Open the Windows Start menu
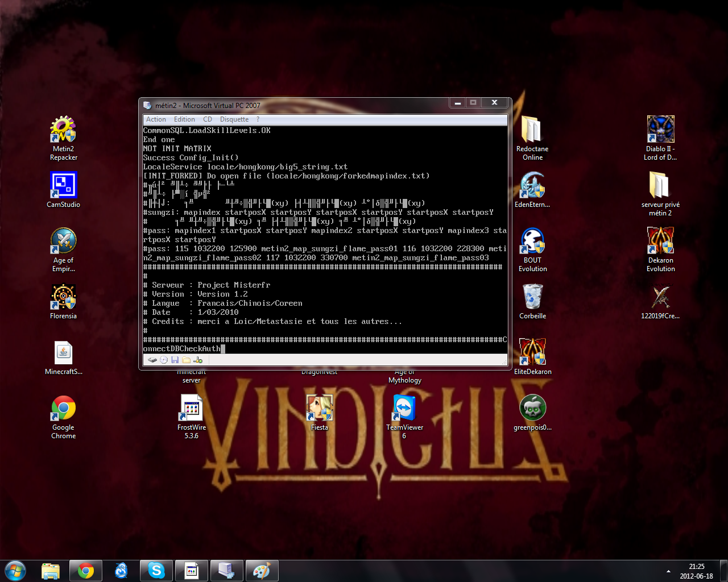 pos(15,570)
